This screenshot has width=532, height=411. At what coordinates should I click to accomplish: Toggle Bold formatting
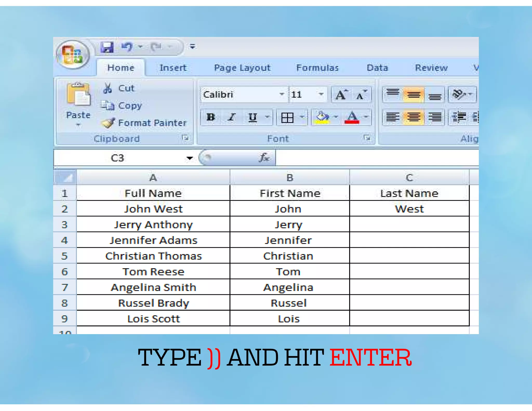(210, 117)
